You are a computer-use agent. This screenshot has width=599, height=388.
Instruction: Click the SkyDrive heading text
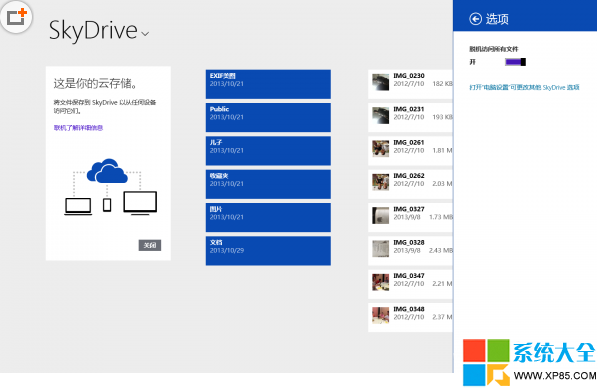coord(93,30)
